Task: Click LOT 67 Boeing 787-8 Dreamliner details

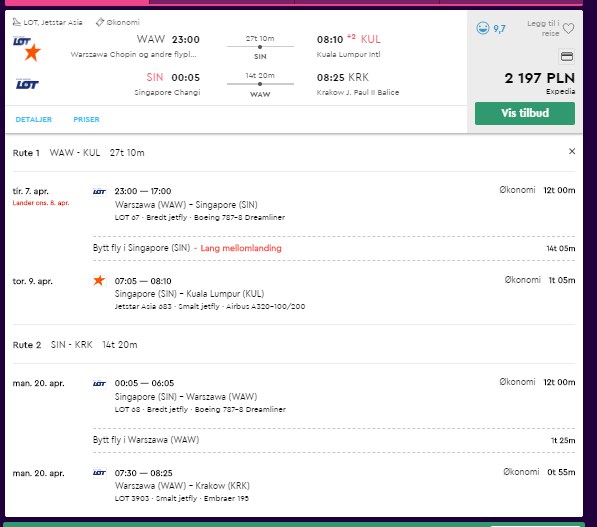Action: (200, 217)
